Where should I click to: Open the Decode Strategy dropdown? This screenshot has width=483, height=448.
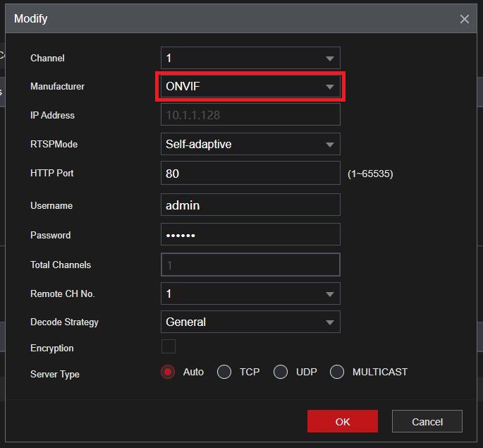[x=250, y=322]
